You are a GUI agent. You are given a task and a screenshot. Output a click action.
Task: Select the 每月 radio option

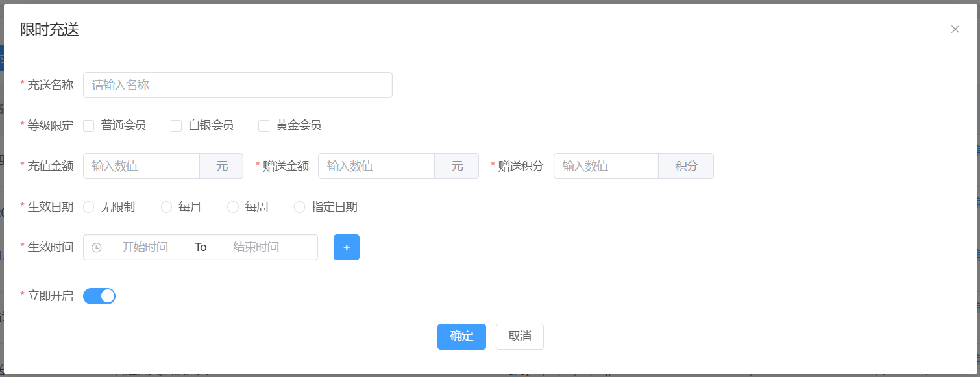click(x=166, y=207)
